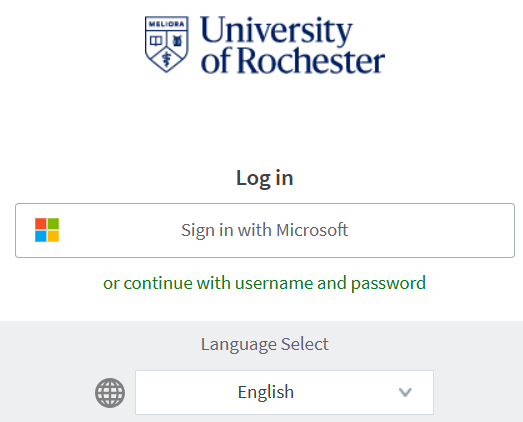Click the dandelion emblem in the crest
This screenshot has height=422, width=523.
click(177, 41)
